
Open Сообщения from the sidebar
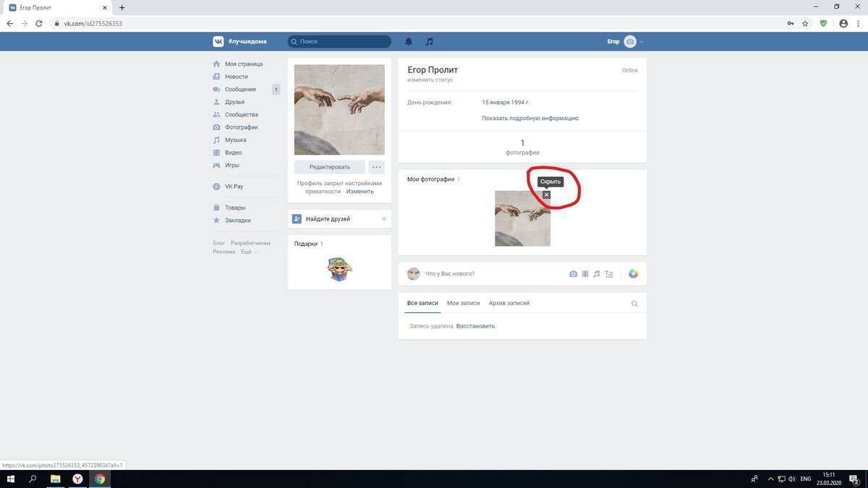click(x=240, y=90)
